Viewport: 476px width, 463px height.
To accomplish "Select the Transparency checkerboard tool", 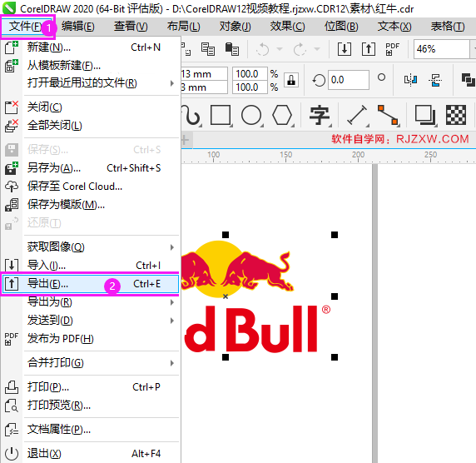I will pos(456,115).
